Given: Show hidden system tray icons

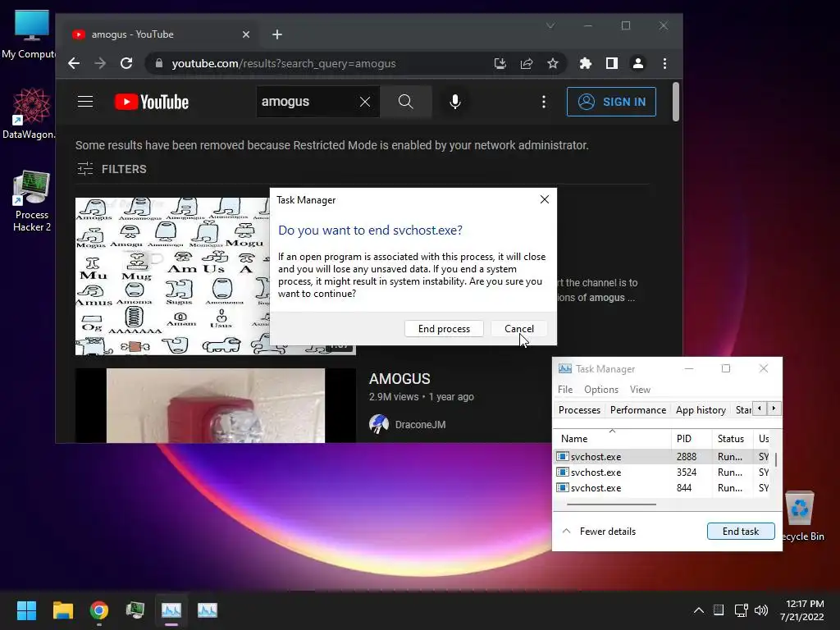Looking at the screenshot, I should coord(699,610).
